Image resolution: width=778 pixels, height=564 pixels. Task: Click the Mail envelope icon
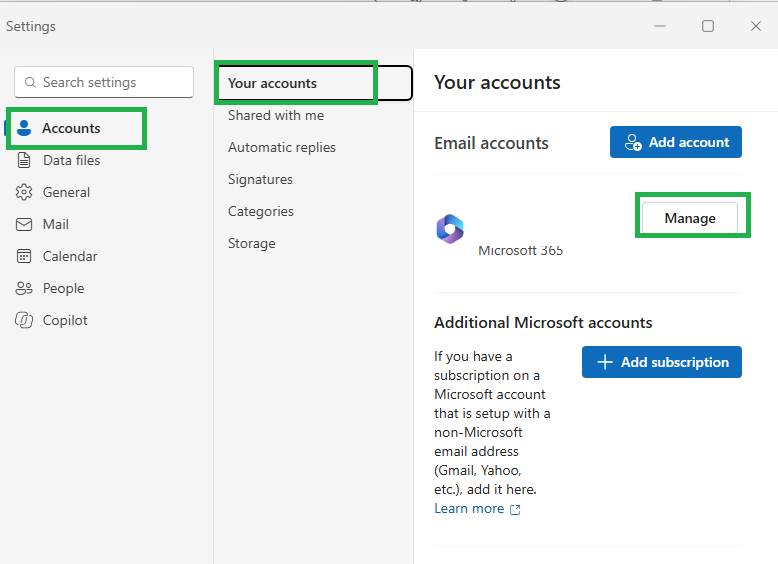24,224
